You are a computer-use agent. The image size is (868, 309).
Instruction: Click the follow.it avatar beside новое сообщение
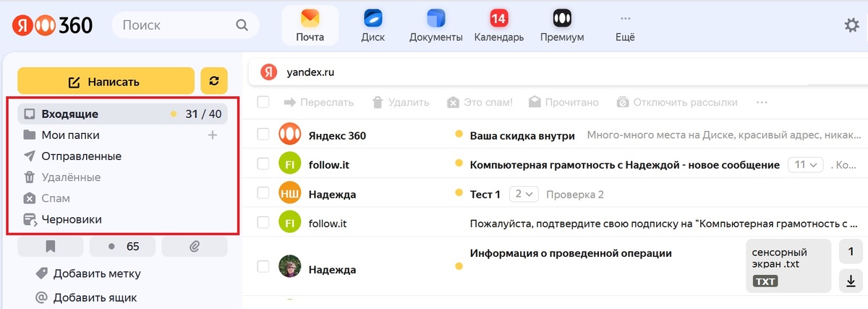[x=289, y=164]
